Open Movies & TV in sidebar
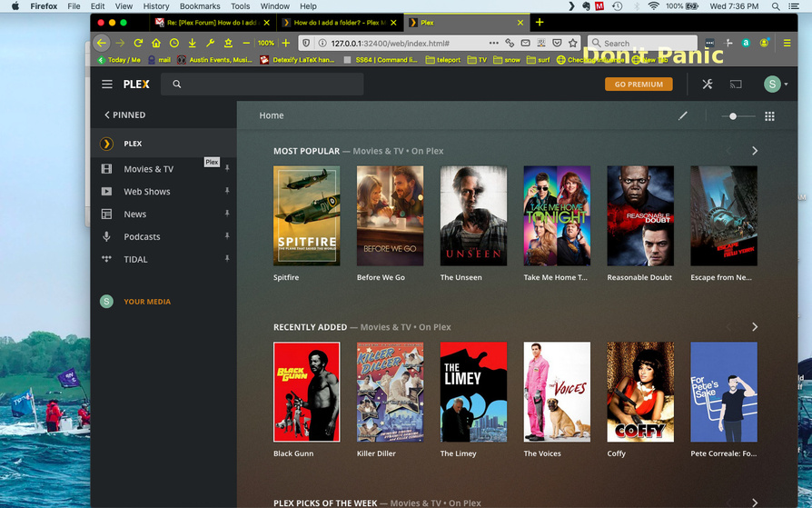 click(x=148, y=169)
